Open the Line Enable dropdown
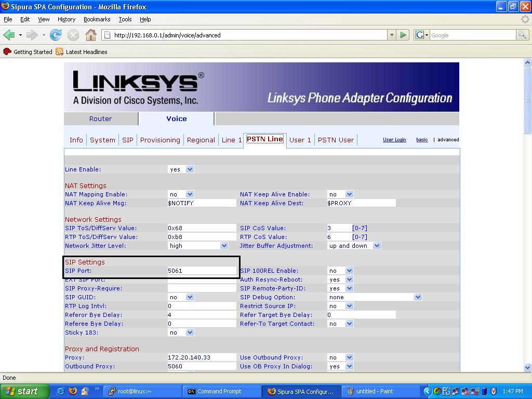Image resolution: width=532 pixels, height=399 pixels. (181, 169)
